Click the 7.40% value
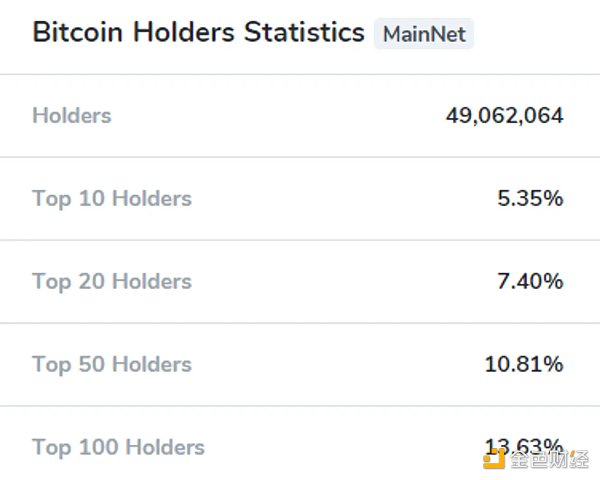This screenshot has height=480, width=600. coord(530,281)
